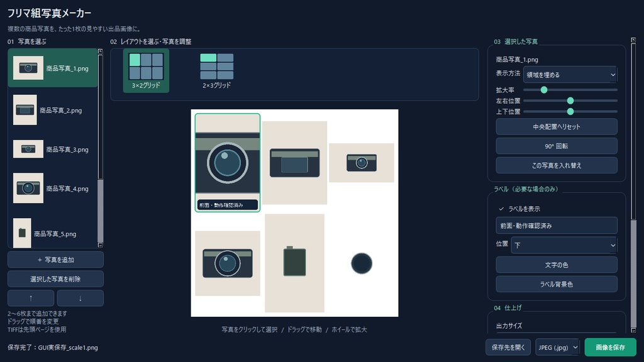The height and width of the screenshot is (362, 644).
Task: Click photo list scrollbar down arrow
Action: pyautogui.click(x=100, y=245)
